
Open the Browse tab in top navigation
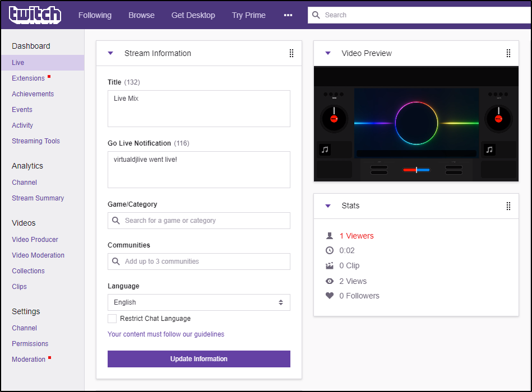141,15
